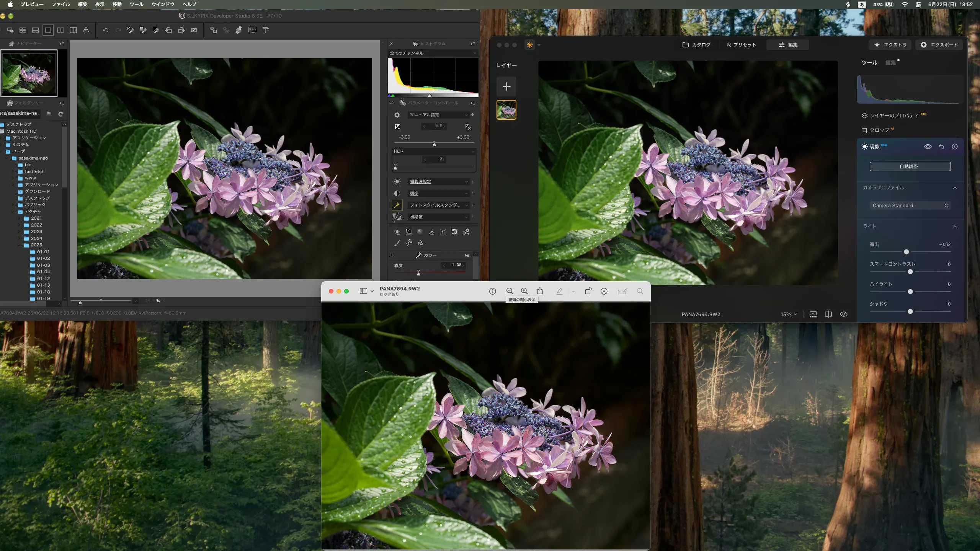The width and height of the screenshot is (980, 551).
Task: Click エクストラ button in Luminar
Action: click(x=890, y=45)
